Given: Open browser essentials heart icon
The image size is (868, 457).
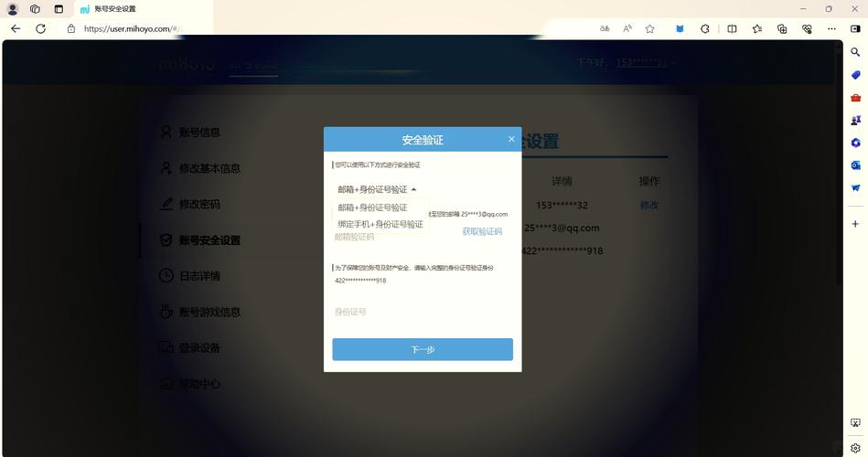Looking at the screenshot, I should [807, 28].
